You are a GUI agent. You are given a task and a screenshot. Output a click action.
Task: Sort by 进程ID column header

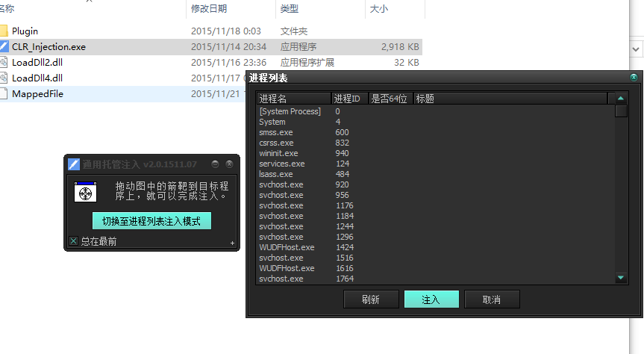[x=349, y=98]
